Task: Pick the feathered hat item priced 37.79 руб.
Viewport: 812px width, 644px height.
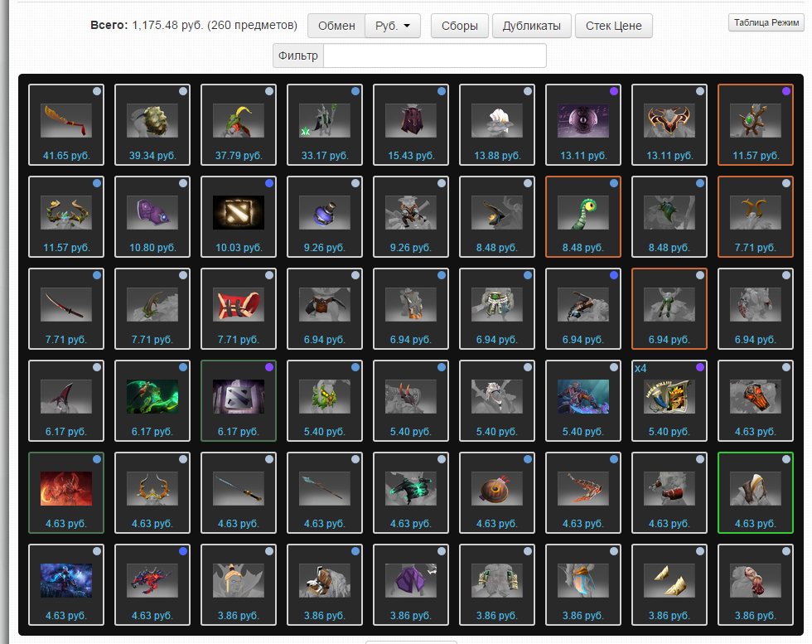Action: 239,125
